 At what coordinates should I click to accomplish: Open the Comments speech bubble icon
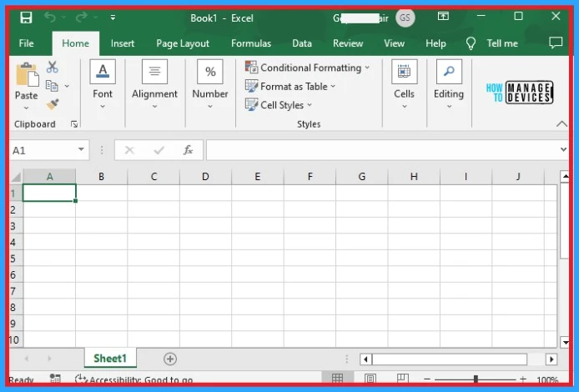click(x=556, y=43)
